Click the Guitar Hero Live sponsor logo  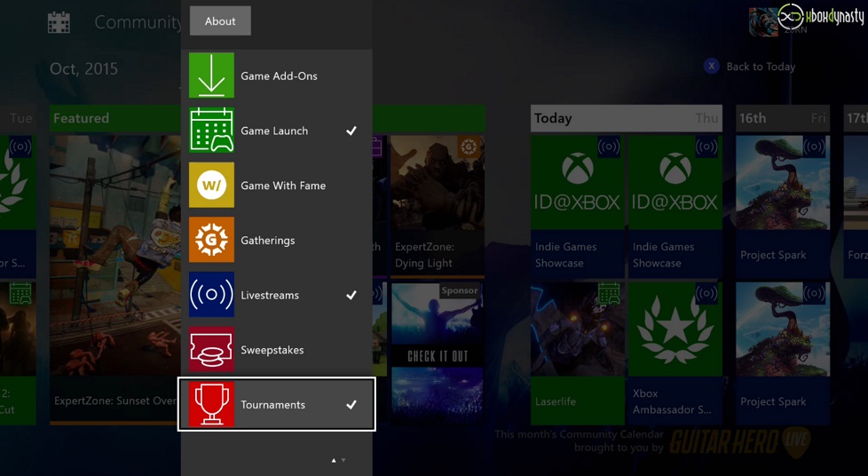pyautogui.click(x=740, y=442)
